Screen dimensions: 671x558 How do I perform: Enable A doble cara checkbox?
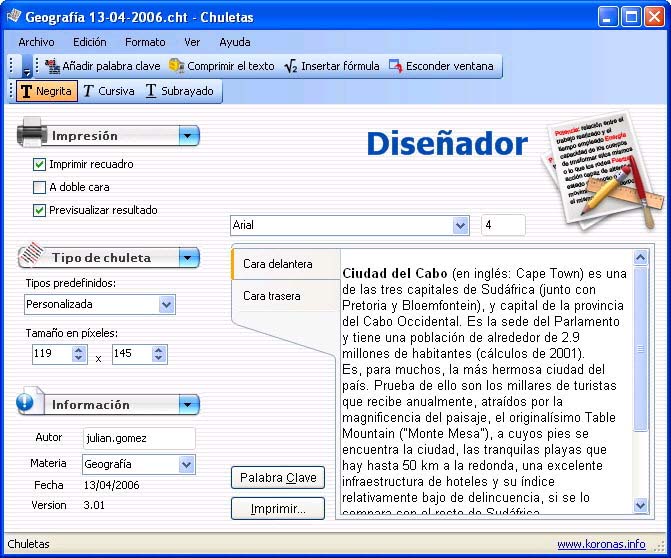(39, 187)
